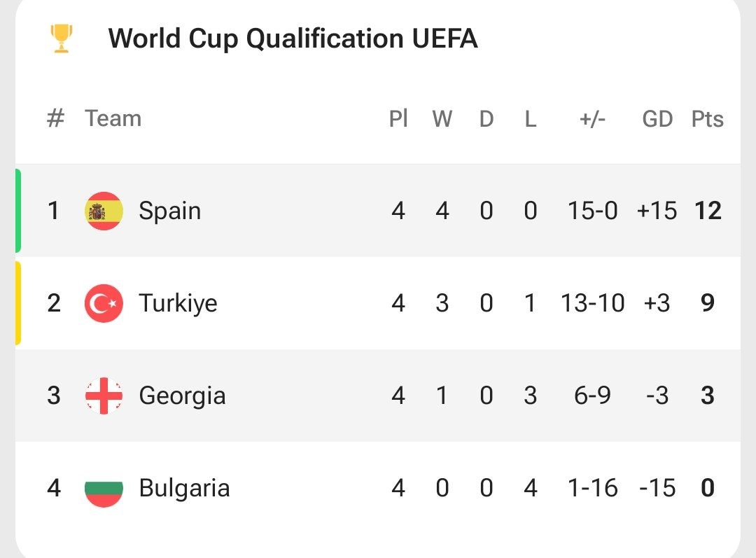Click the Team column header

pyautogui.click(x=113, y=118)
